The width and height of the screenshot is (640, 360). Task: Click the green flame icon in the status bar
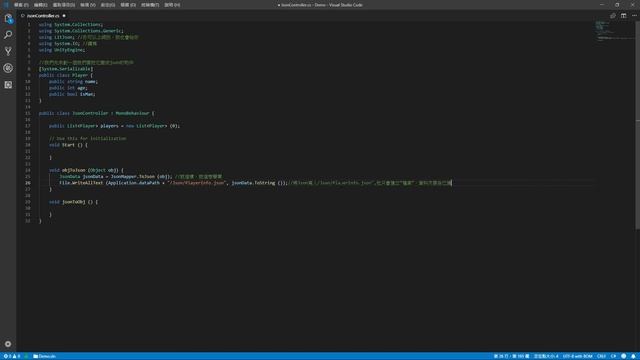pos(26,356)
